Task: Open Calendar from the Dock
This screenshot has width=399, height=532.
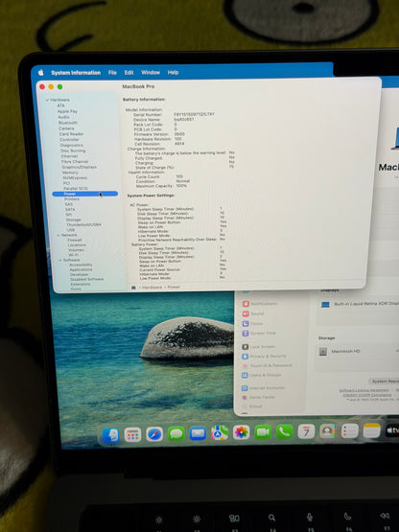Action: tap(306, 431)
